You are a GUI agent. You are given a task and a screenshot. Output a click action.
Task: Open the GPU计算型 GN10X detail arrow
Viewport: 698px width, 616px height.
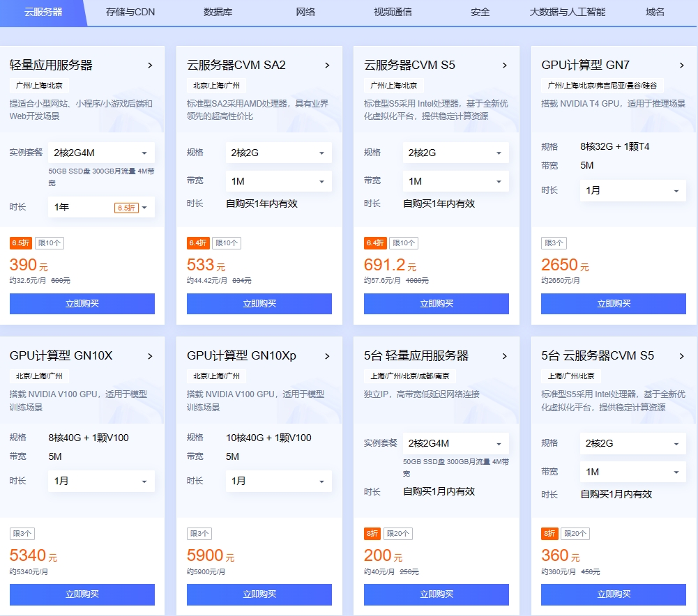(x=150, y=355)
